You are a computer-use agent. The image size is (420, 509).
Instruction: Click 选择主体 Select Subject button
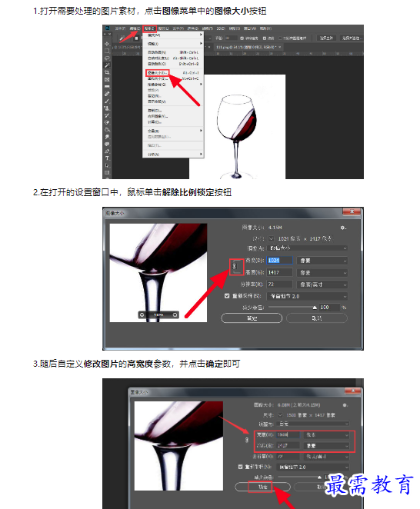click(326, 38)
